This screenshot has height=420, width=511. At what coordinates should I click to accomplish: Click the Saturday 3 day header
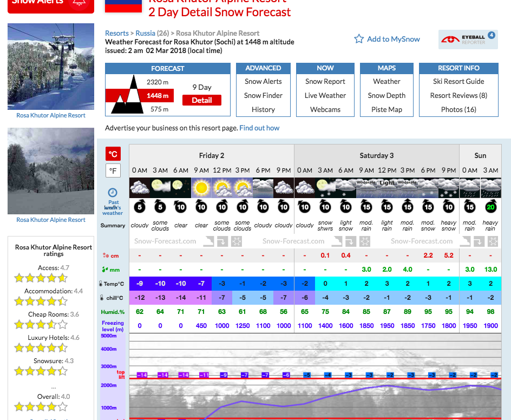coord(376,155)
